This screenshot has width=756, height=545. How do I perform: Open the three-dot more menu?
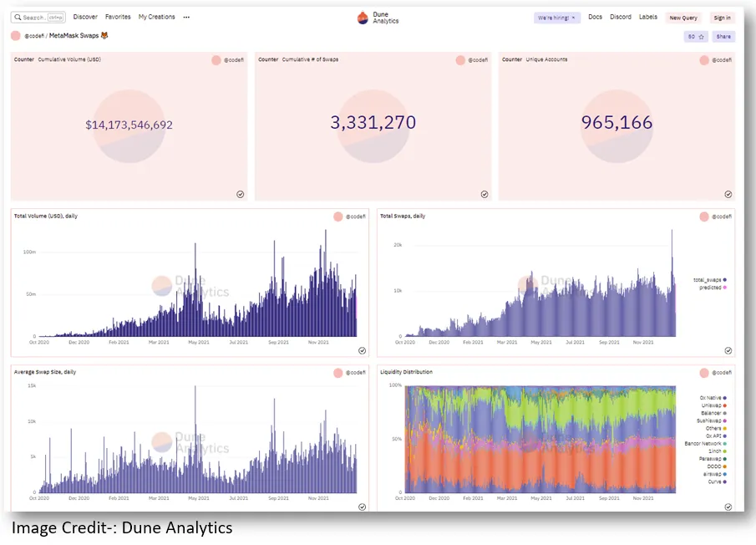pos(186,18)
